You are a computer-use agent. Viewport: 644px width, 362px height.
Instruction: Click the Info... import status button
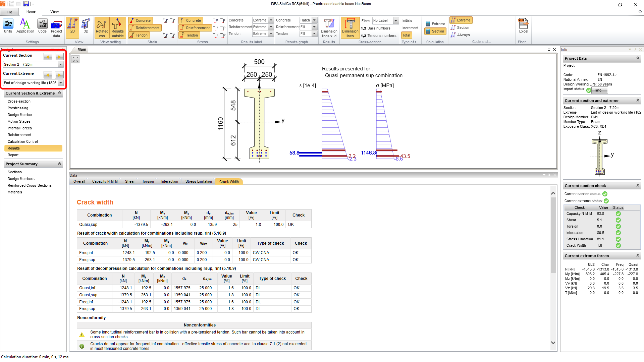(x=600, y=90)
